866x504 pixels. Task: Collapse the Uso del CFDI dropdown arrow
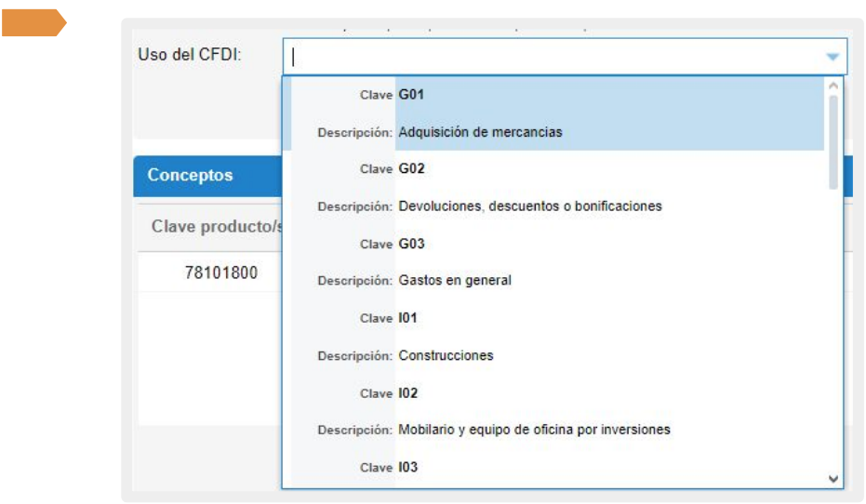[x=833, y=57]
